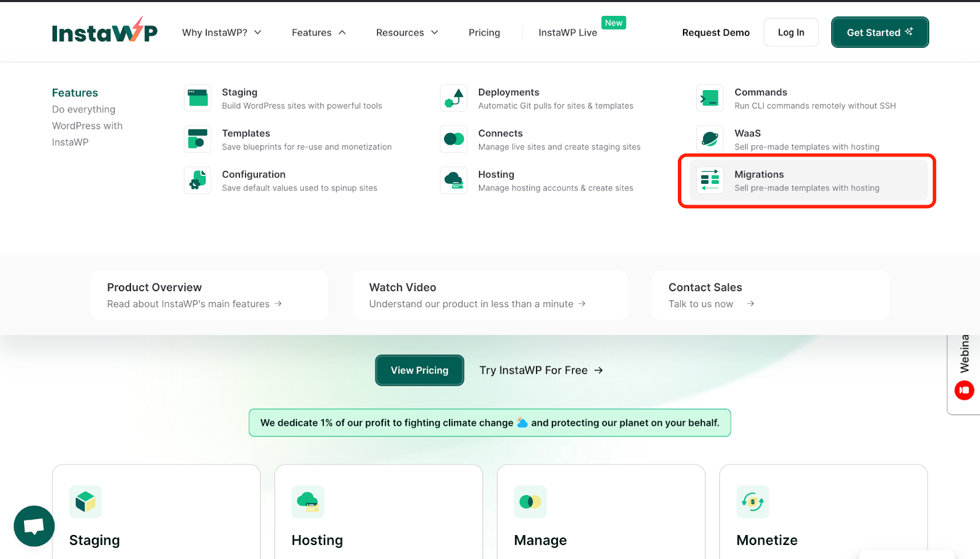Click the Get Started button
The height and width of the screenshot is (559, 980).
[880, 32]
